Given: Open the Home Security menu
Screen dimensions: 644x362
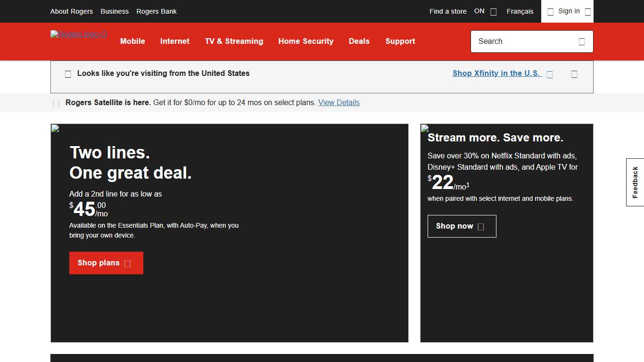Looking at the screenshot, I should pos(306,41).
